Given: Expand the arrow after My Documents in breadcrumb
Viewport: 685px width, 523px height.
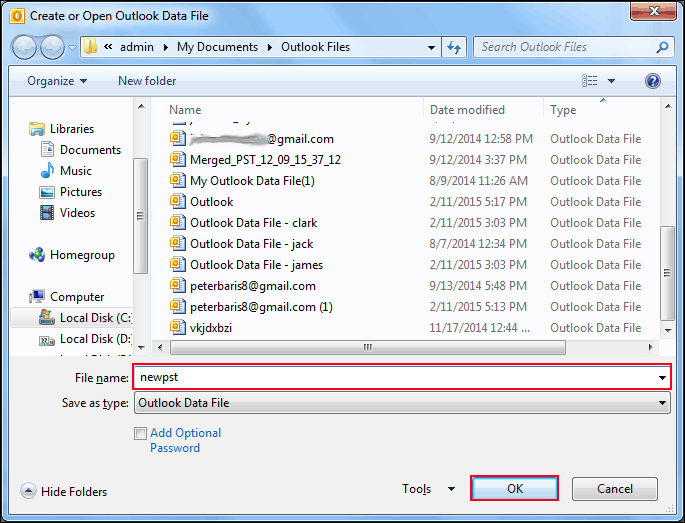Looking at the screenshot, I should coord(270,47).
